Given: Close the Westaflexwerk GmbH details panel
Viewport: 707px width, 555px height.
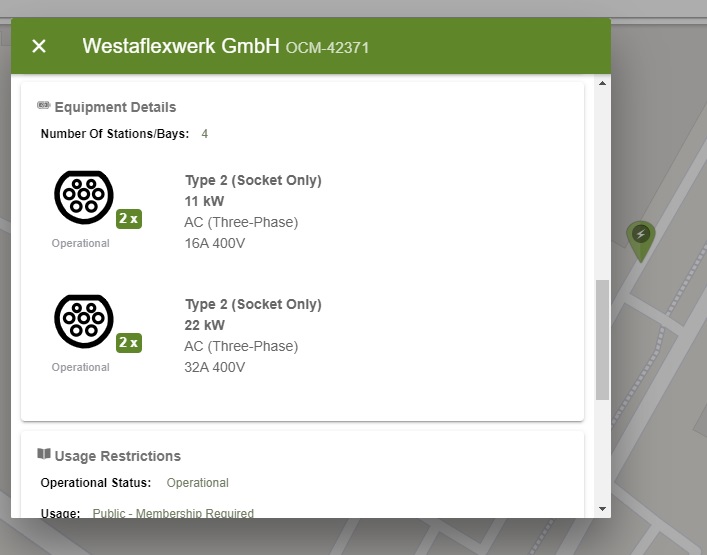Looking at the screenshot, I should coord(39,46).
